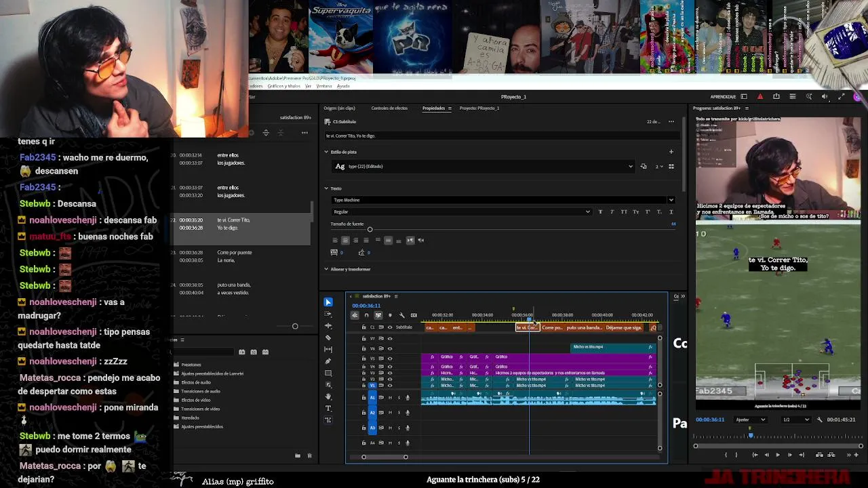Collapse the Alinear y transformar section
The height and width of the screenshot is (488, 868).
click(x=326, y=269)
